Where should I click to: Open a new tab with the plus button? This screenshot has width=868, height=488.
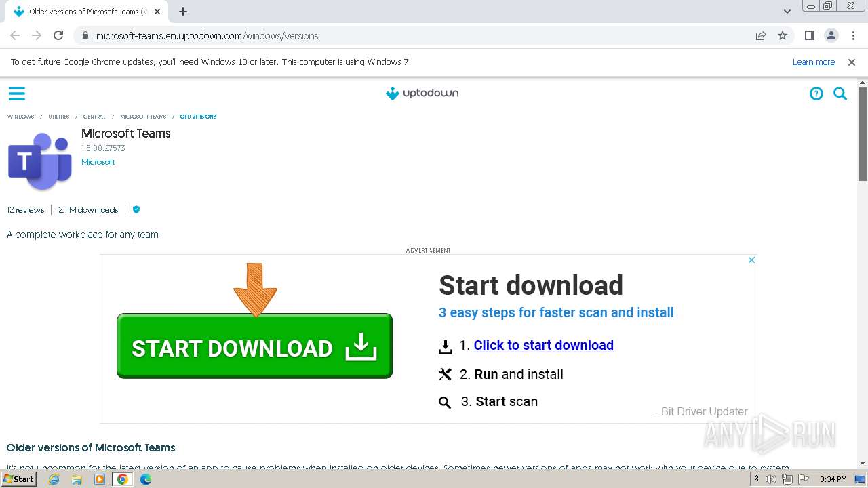pyautogui.click(x=183, y=12)
